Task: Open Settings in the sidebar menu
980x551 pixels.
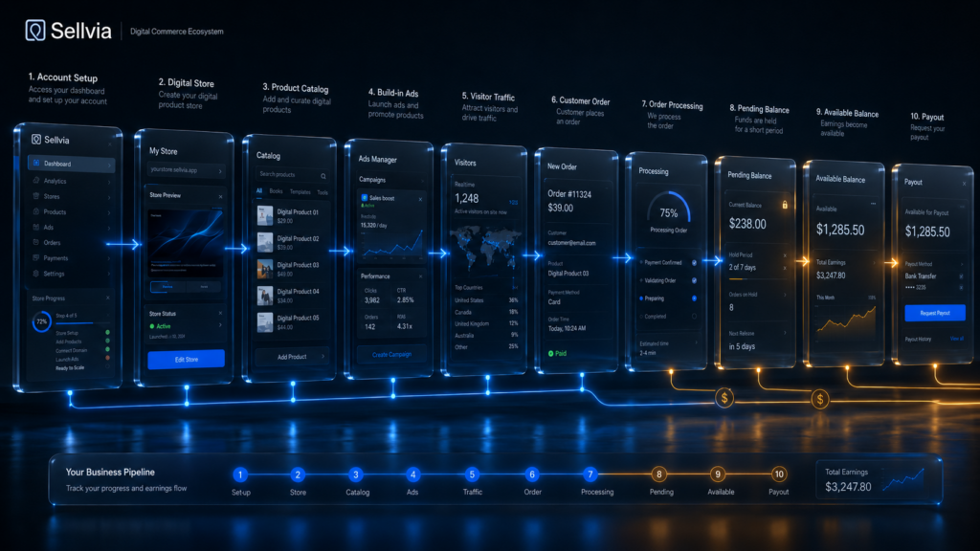Action: [71, 274]
